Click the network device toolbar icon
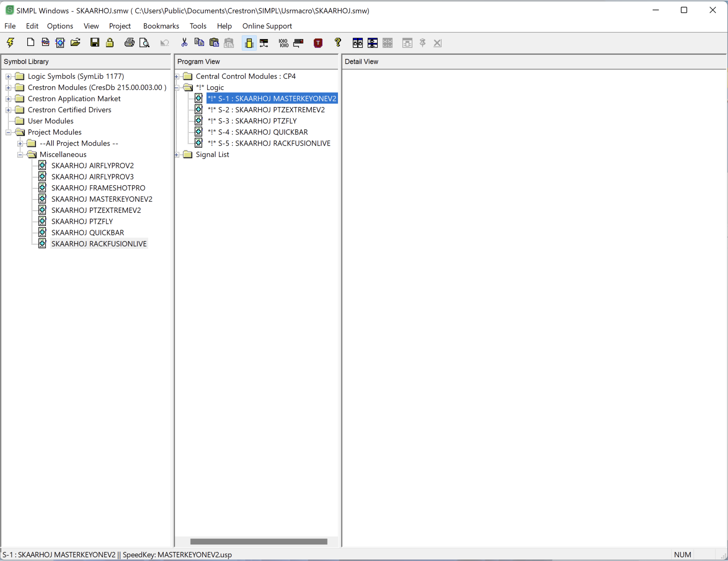This screenshot has height=561, width=728. [x=264, y=42]
